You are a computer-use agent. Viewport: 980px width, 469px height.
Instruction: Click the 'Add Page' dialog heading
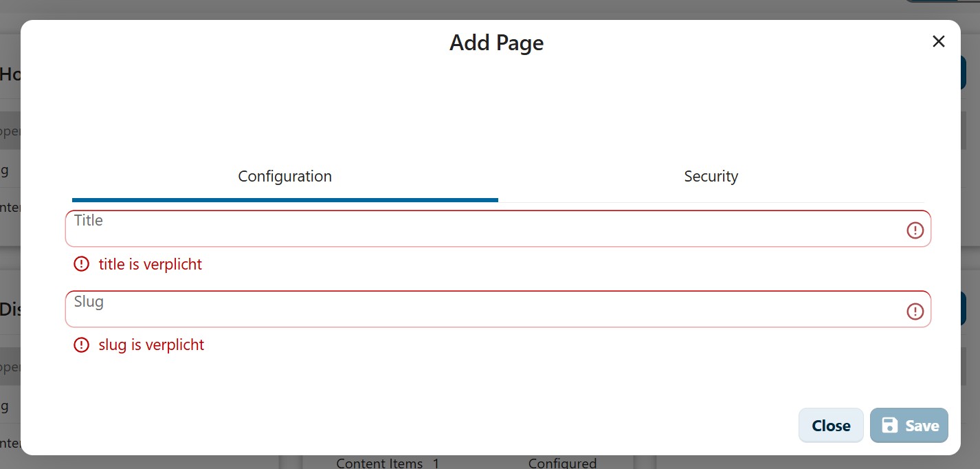tap(496, 43)
